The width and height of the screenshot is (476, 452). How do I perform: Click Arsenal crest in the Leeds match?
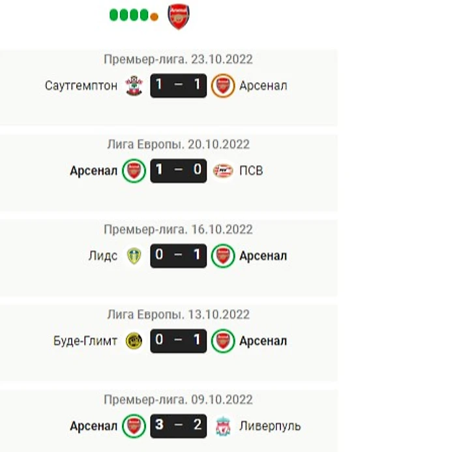pyautogui.click(x=223, y=256)
